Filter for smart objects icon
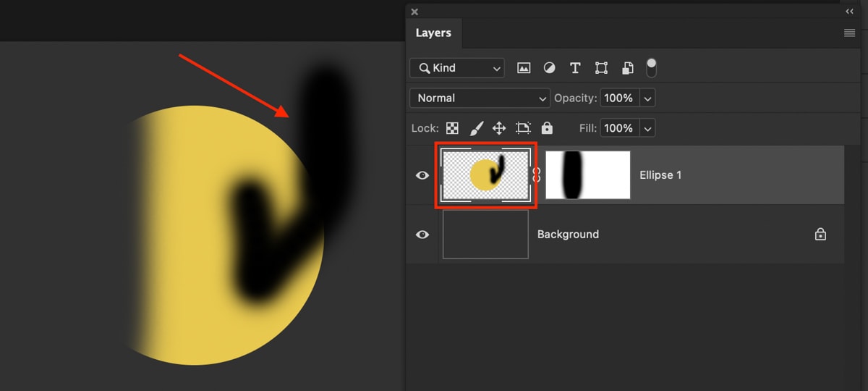The image size is (868, 391). [628, 68]
